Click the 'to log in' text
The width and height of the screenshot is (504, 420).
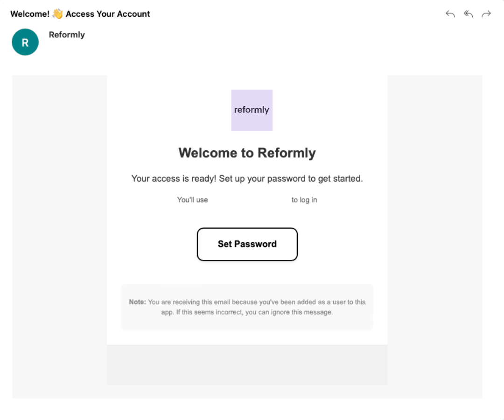coord(304,200)
